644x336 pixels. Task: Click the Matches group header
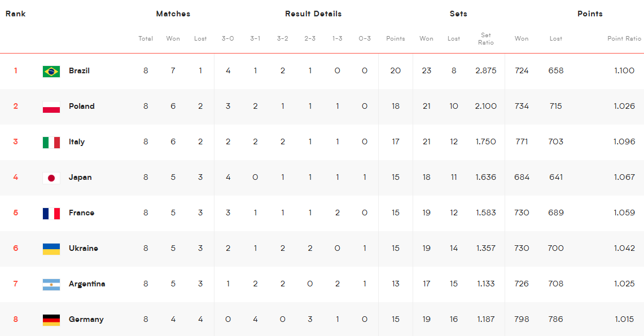(x=173, y=14)
